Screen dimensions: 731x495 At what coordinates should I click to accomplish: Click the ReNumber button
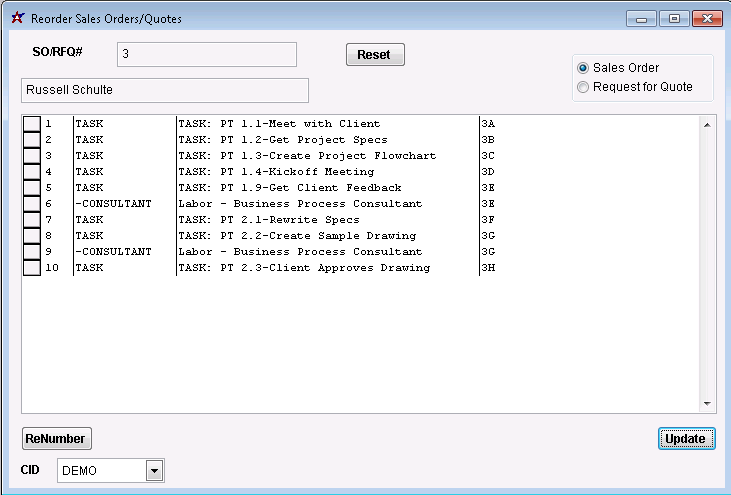56,438
